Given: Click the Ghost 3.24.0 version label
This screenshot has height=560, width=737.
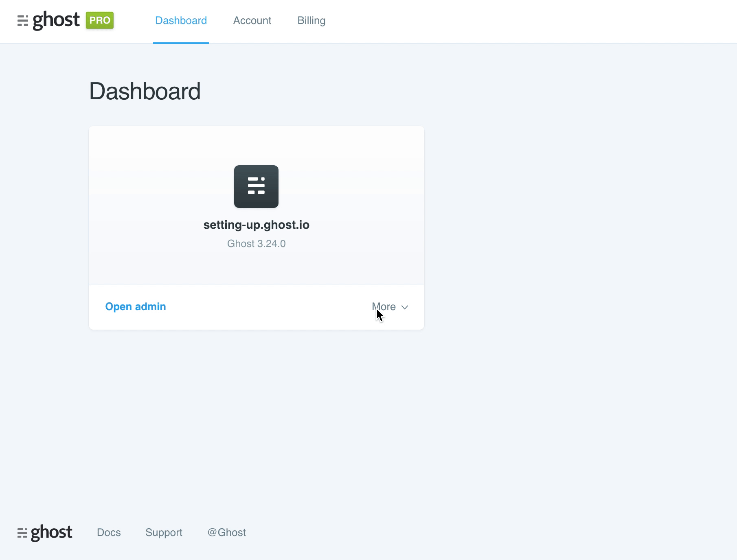Looking at the screenshot, I should pos(256,243).
